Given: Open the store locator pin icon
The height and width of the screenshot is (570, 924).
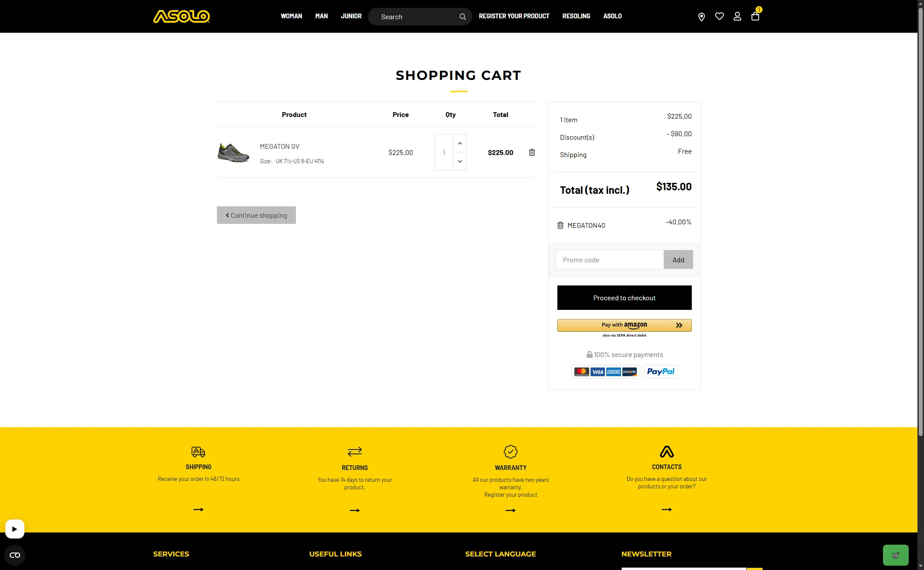Looking at the screenshot, I should [x=701, y=17].
